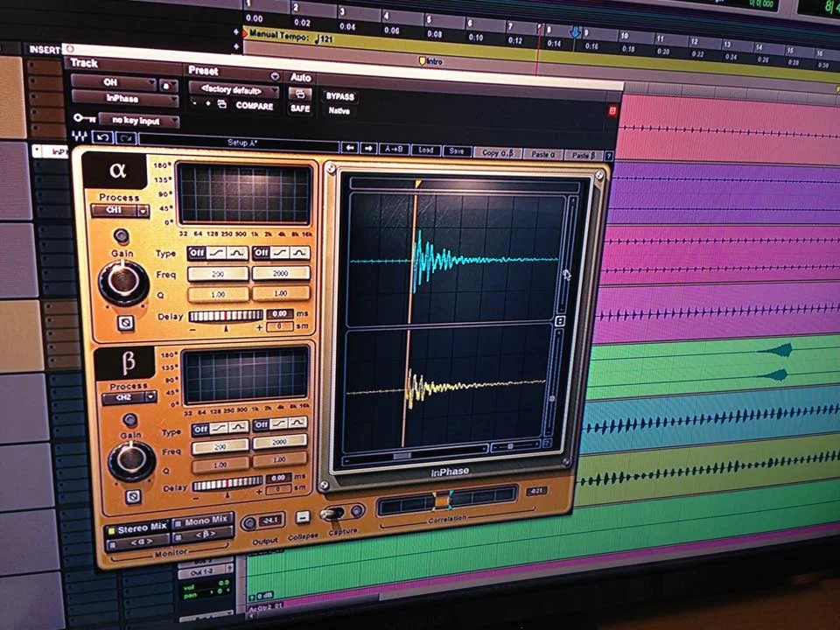Click Paste alpha button

point(542,154)
